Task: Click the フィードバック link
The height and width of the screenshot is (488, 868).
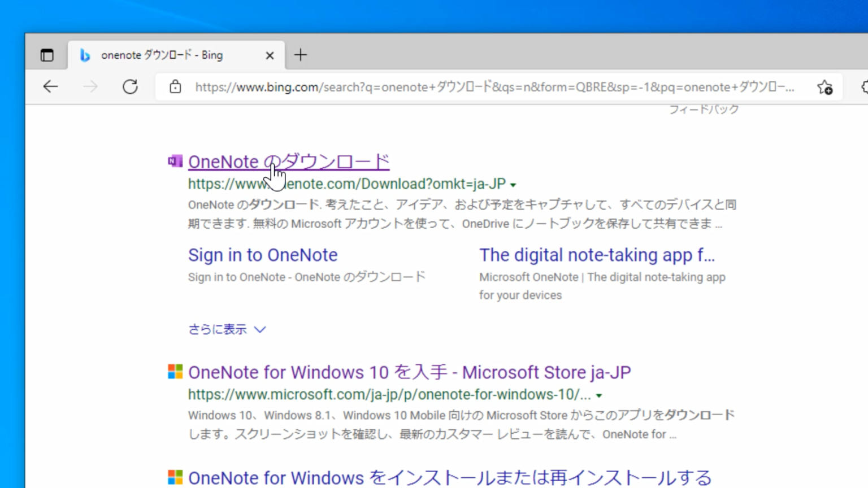Action: (704, 110)
